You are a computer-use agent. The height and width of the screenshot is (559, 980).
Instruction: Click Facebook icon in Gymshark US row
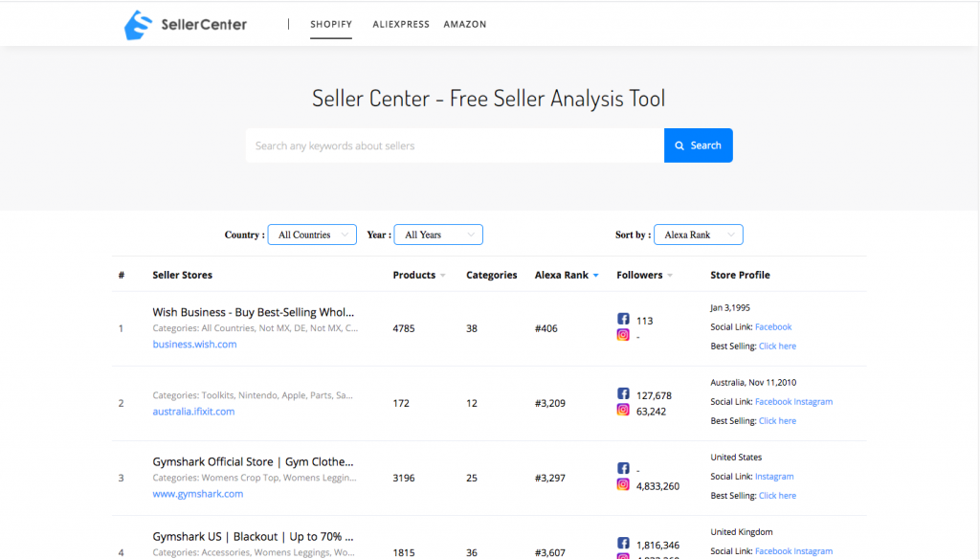tap(623, 544)
